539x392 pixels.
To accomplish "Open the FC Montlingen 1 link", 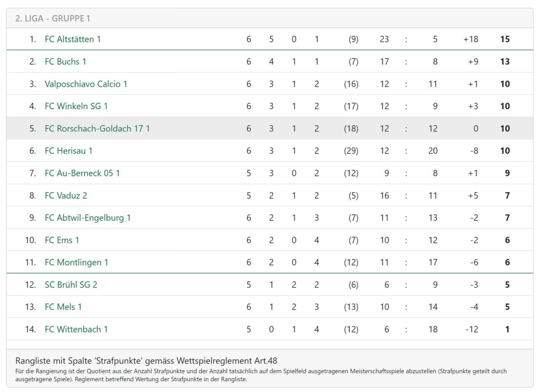I will (x=76, y=262).
